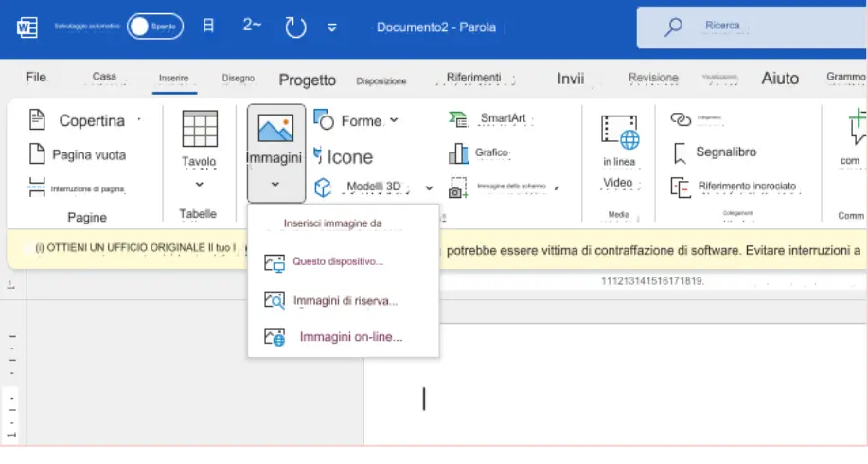Click the SmartArt icon

tap(458, 118)
